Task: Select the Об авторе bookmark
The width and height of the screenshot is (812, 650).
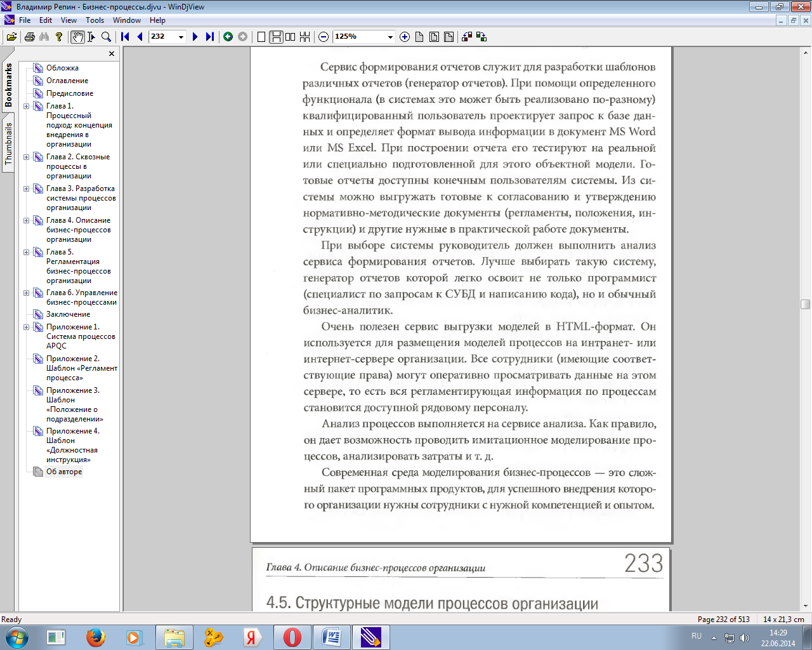Action: click(64, 472)
